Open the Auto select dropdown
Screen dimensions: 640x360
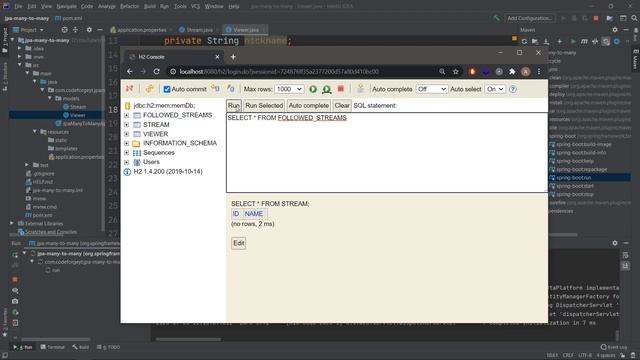[495, 89]
